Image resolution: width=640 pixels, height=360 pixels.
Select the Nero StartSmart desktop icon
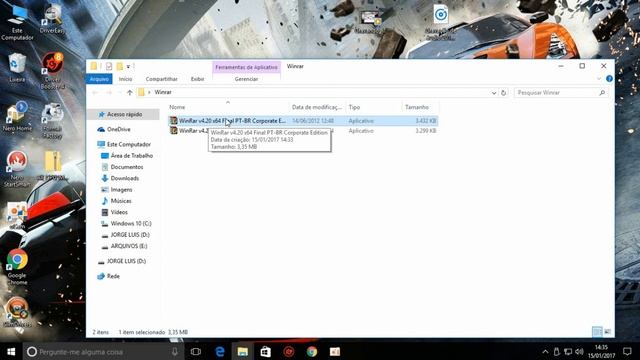click(x=17, y=169)
